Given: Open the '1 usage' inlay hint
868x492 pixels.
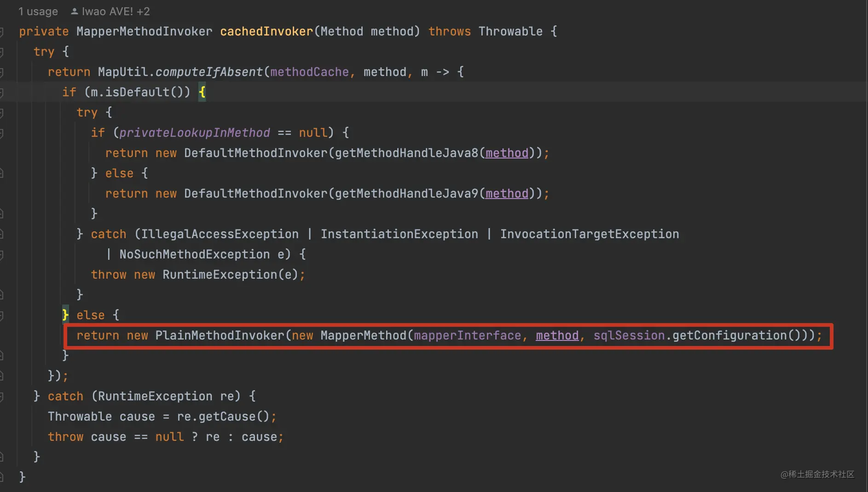Looking at the screenshot, I should pyautogui.click(x=38, y=12).
